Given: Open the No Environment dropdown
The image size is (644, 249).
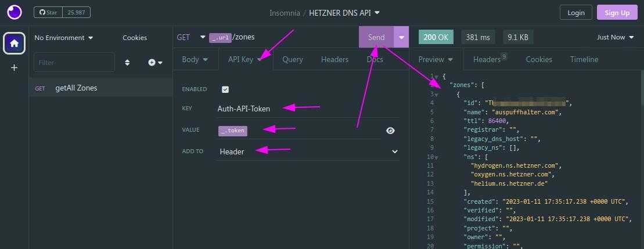Looking at the screenshot, I should point(64,38).
